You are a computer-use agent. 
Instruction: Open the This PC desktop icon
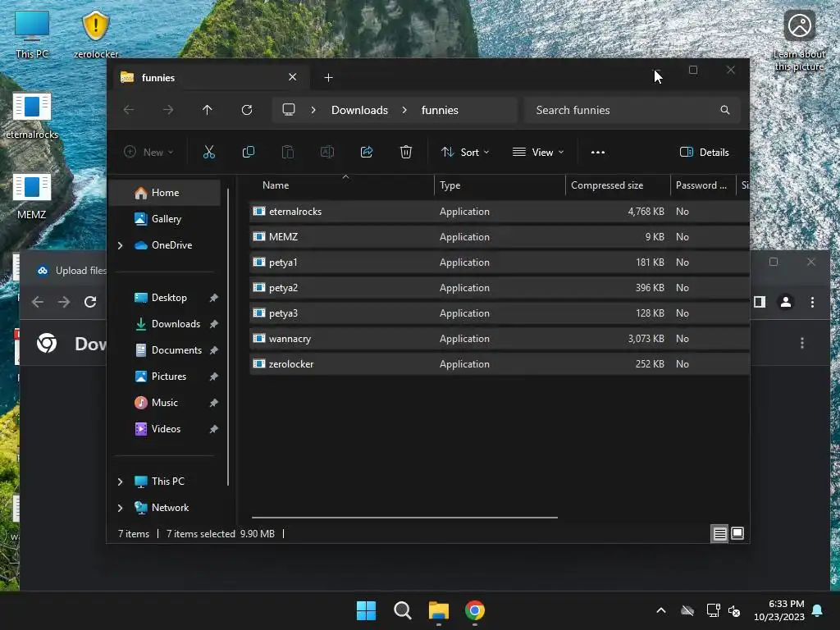(x=32, y=34)
